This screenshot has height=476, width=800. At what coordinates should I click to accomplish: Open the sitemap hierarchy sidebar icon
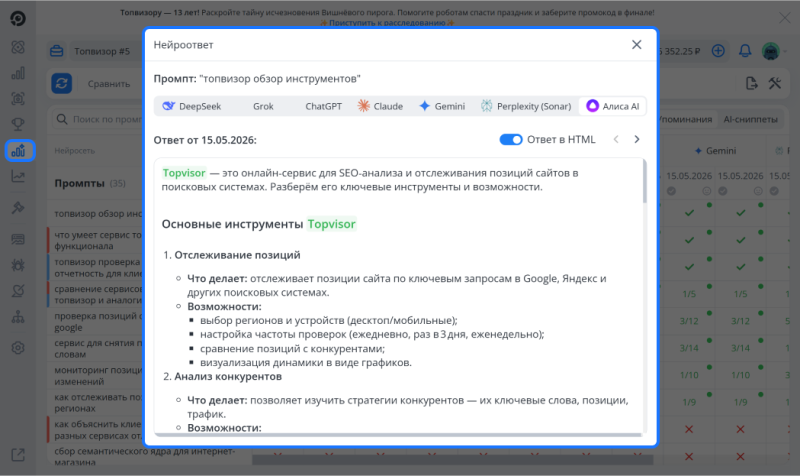18,317
